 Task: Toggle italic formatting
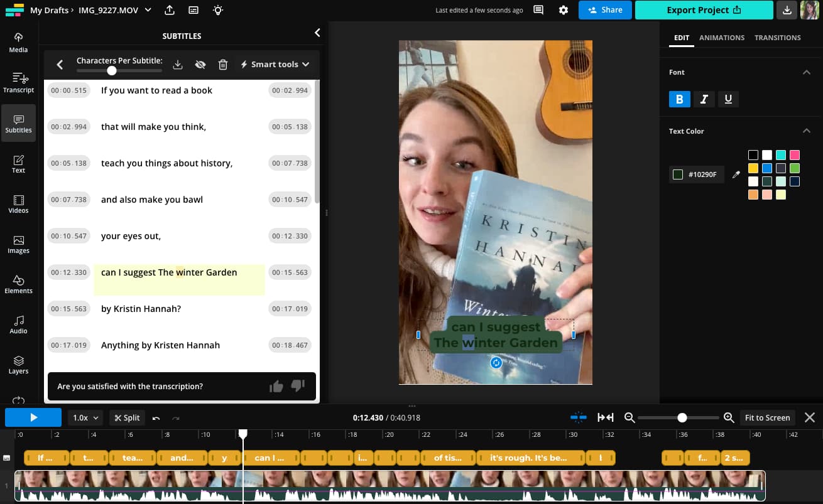pyautogui.click(x=704, y=99)
